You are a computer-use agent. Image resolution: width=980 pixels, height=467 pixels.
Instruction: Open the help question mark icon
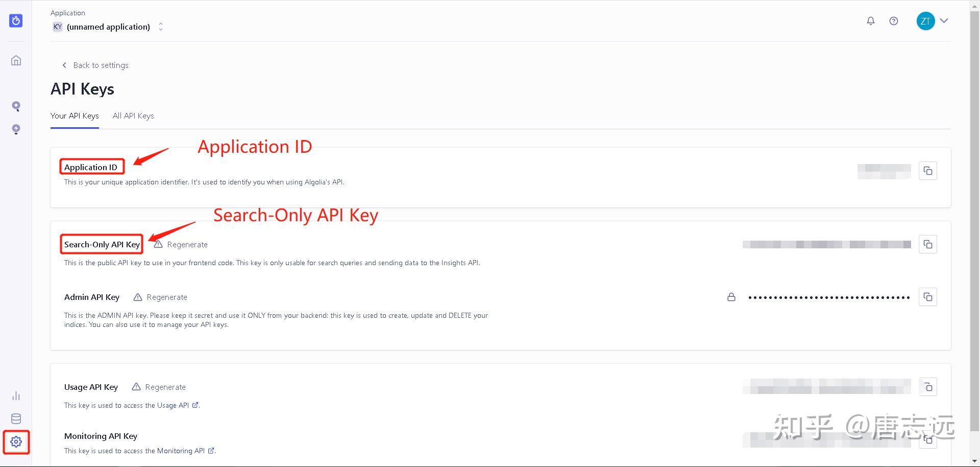[894, 21]
